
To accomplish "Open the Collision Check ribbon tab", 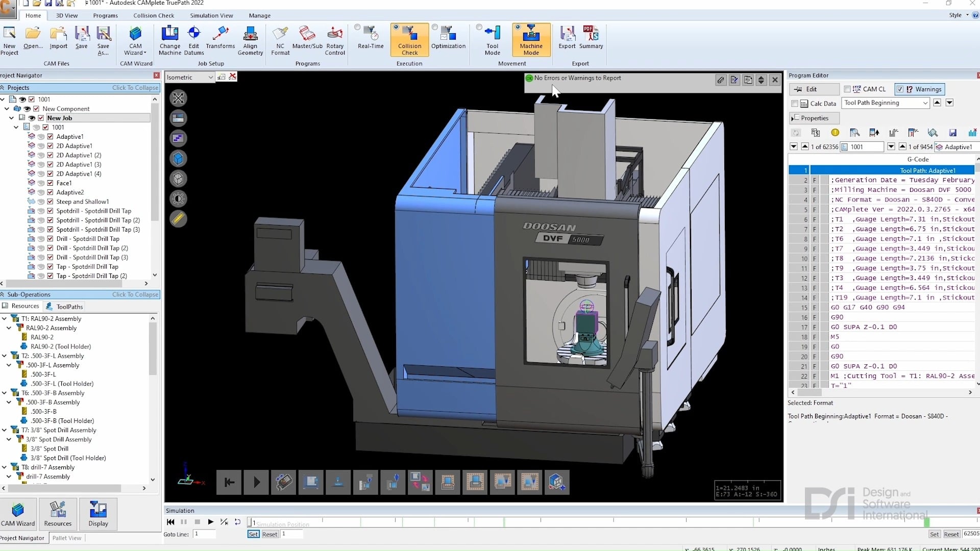I will (154, 15).
